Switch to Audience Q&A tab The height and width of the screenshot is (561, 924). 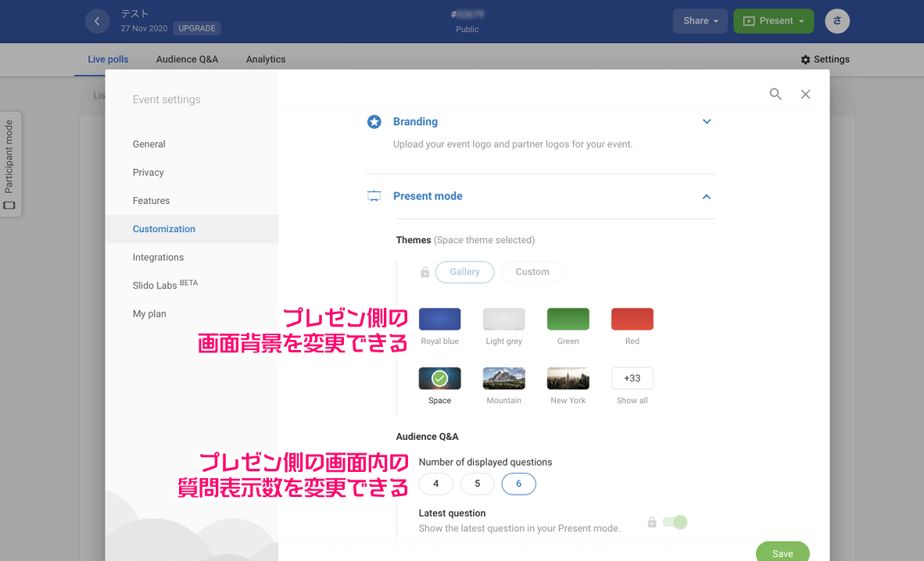pyautogui.click(x=187, y=59)
